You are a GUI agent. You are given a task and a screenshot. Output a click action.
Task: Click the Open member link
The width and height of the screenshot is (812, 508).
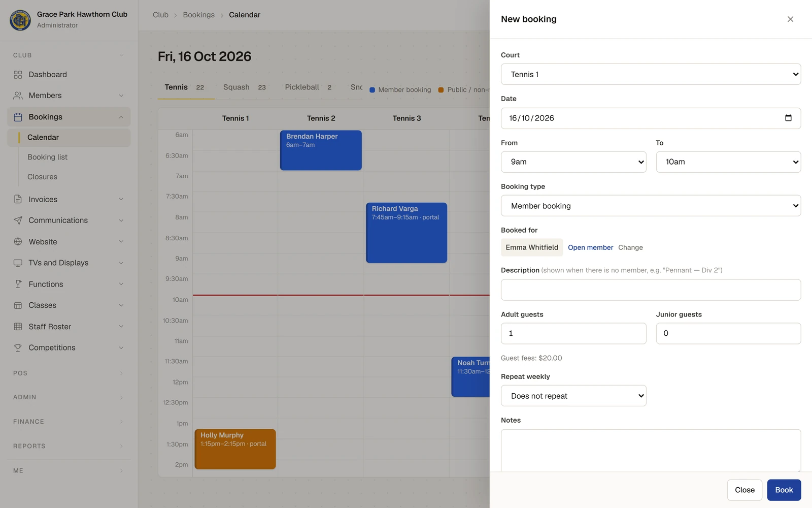point(590,247)
